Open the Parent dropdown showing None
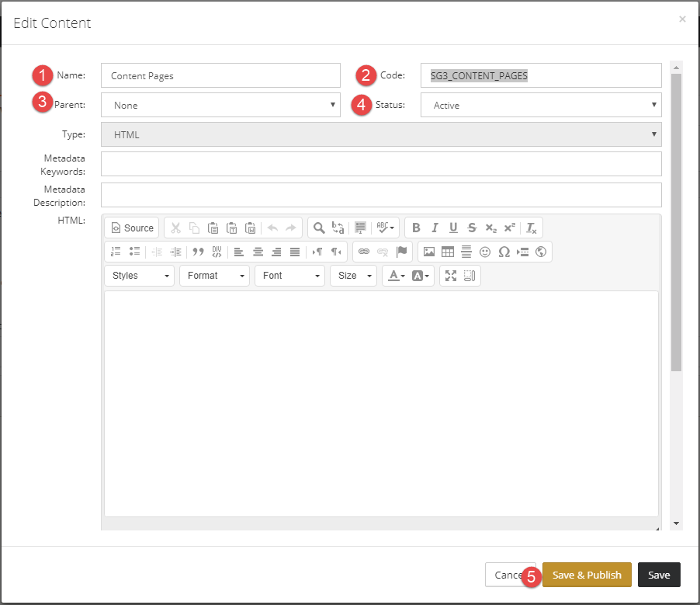This screenshot has height=605, width=700. [x=220, y=105]
